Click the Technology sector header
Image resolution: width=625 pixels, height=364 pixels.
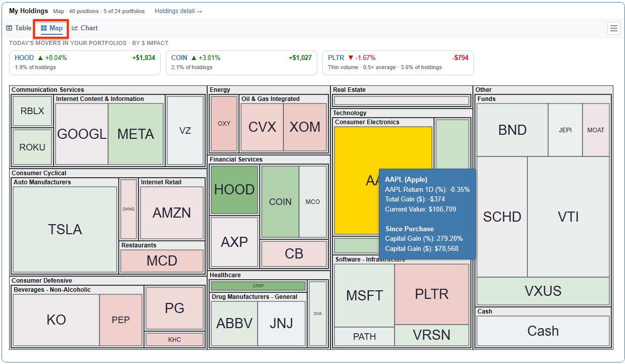pos(350,113)
